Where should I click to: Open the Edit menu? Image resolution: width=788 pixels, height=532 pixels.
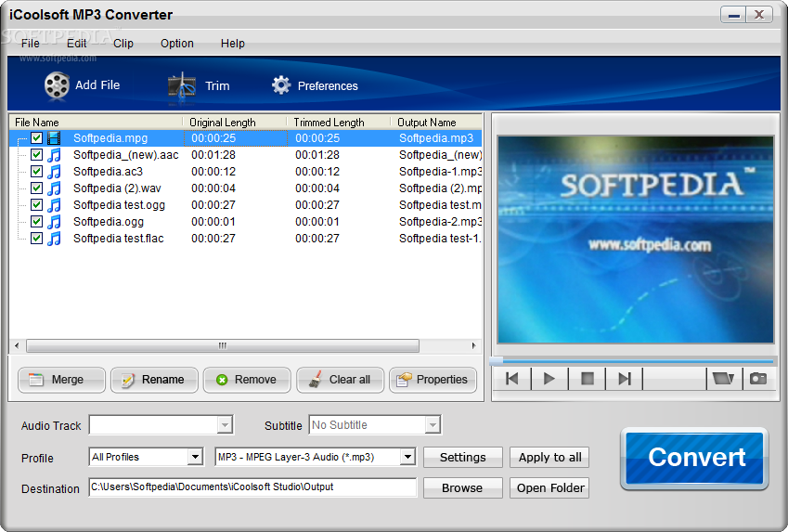[x=77, y=44]
